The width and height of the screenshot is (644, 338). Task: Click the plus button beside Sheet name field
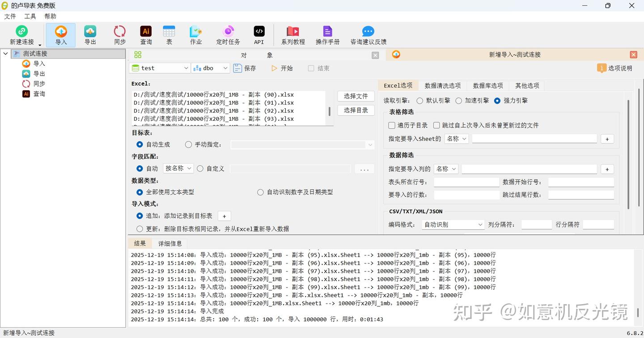click(x=607, y=139)
